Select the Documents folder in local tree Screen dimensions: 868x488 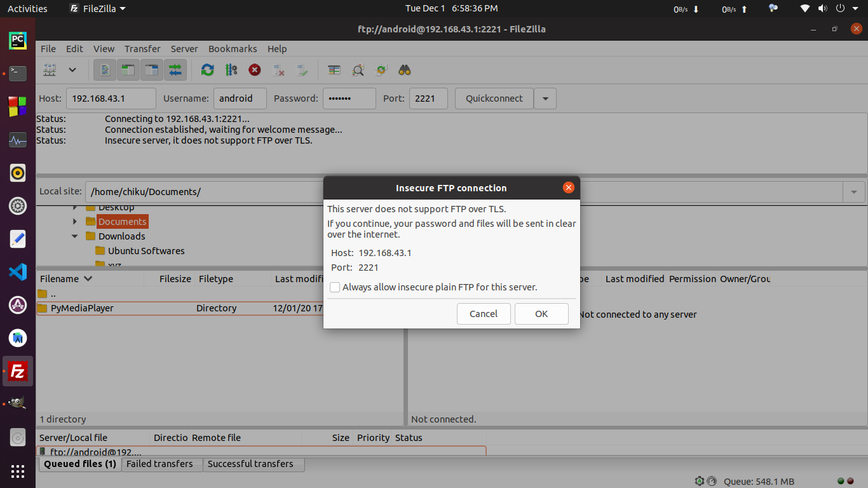pos(122,222)
